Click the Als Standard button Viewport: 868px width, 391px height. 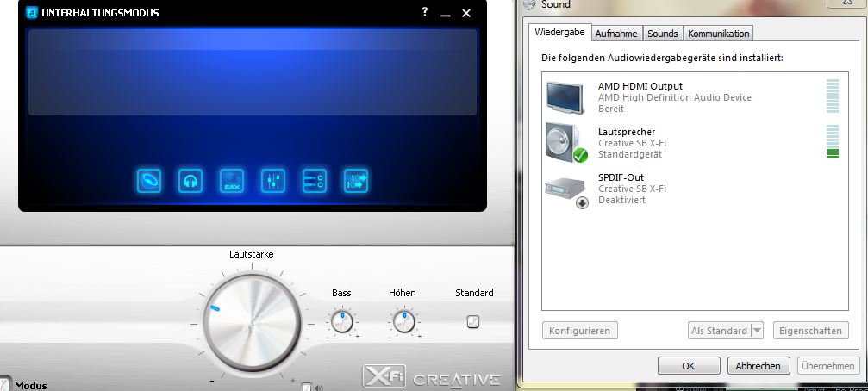tap(719, 331)
